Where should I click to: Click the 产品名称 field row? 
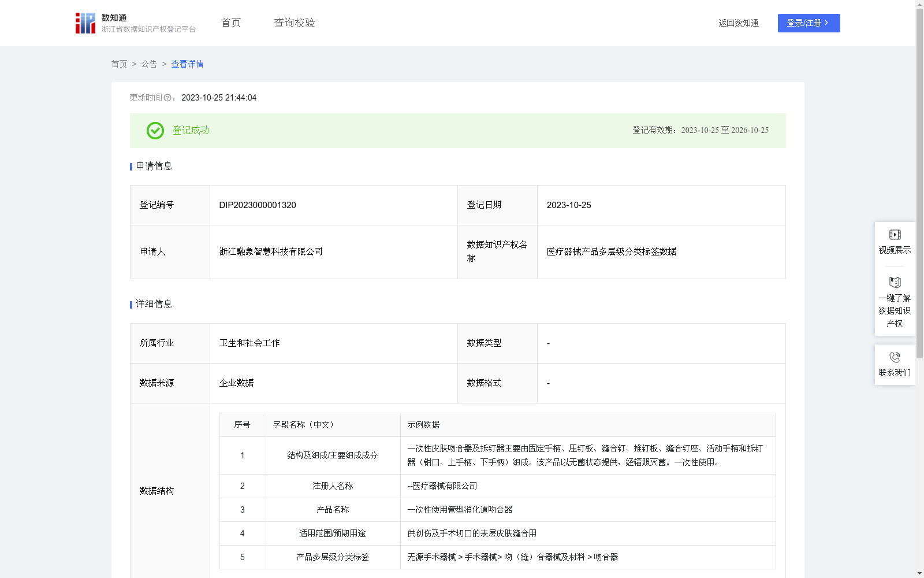(x=498, y=510)
